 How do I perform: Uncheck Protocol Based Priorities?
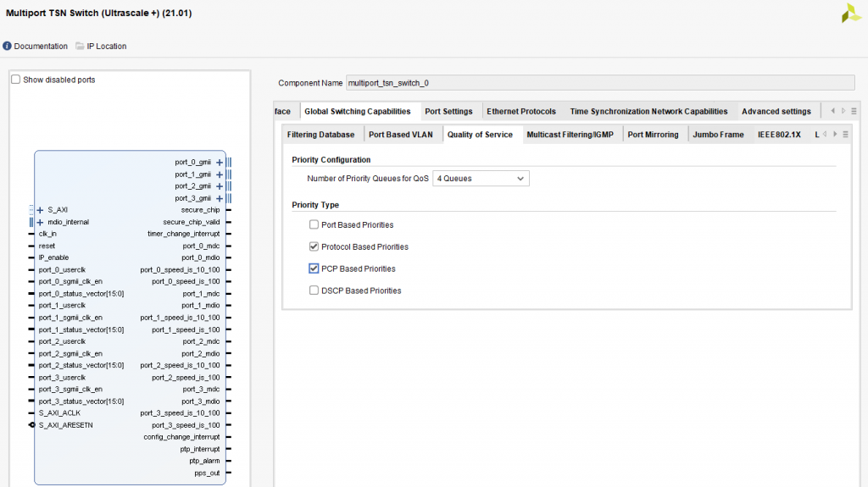(314, 247)
